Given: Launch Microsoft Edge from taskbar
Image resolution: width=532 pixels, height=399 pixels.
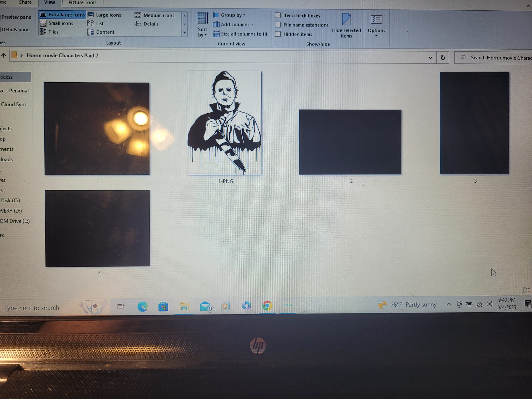Looking at the screenshot, I should tap(142, 307).
